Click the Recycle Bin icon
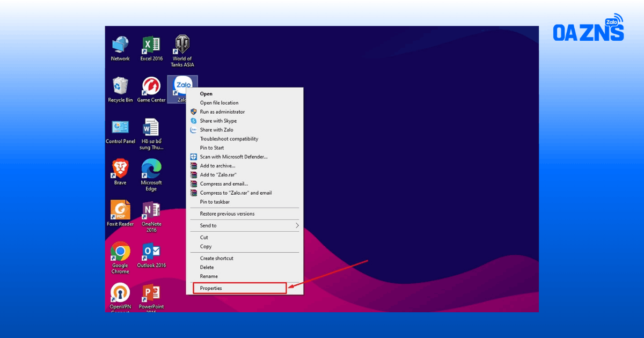This screenshot has width=644, height=338. pyautogui.click(x=120, y=90)
